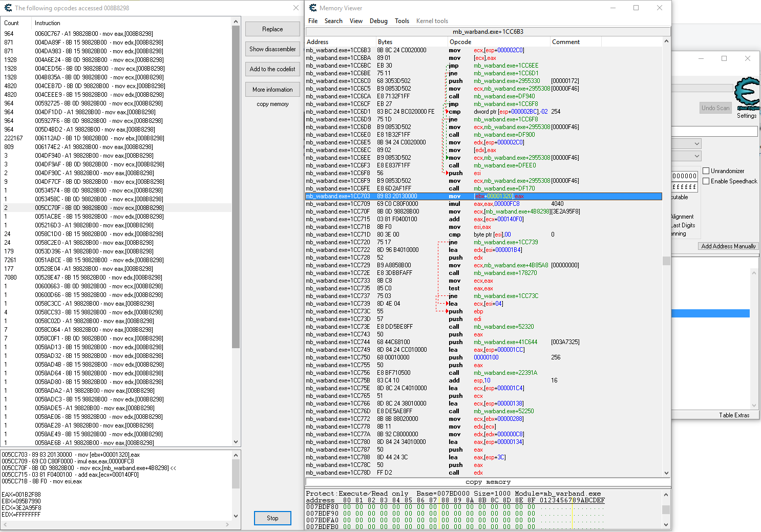Open the Tools menu
Image resolution: width=761 pixels, height=532 pixels.
[x=401, y=21]
